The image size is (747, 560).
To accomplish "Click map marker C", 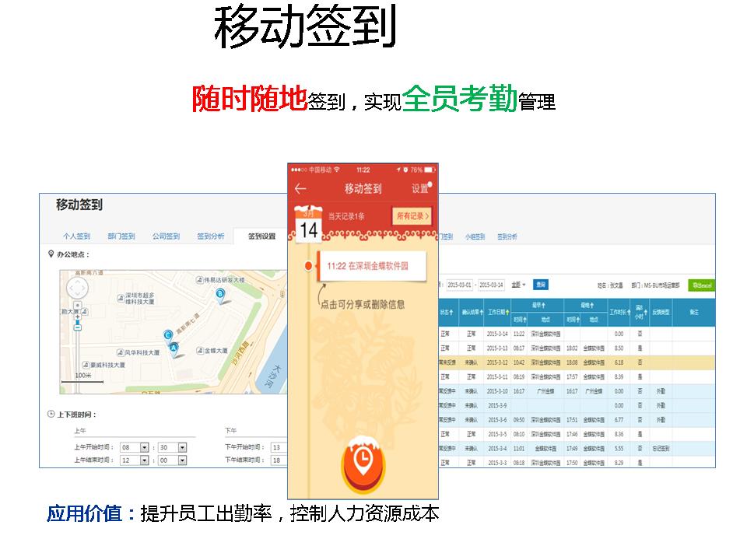I will pyautogui.click(x=167, y=335).
